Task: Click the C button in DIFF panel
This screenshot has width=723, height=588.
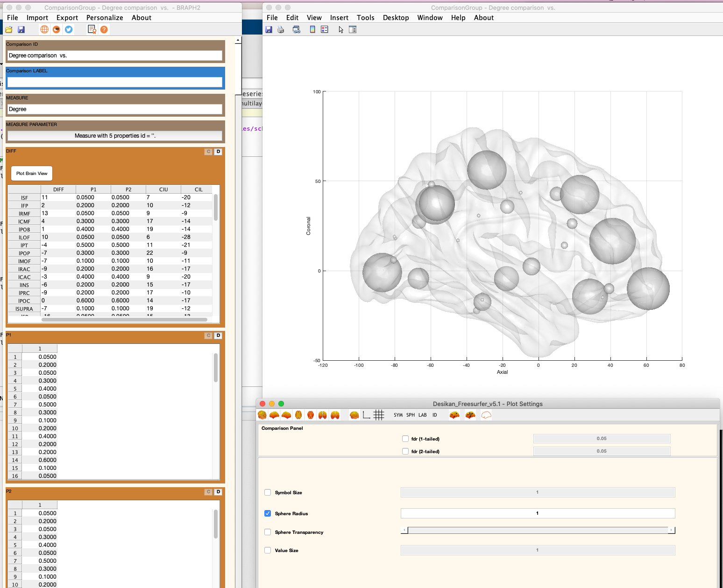Action: (x=208, y=152)
